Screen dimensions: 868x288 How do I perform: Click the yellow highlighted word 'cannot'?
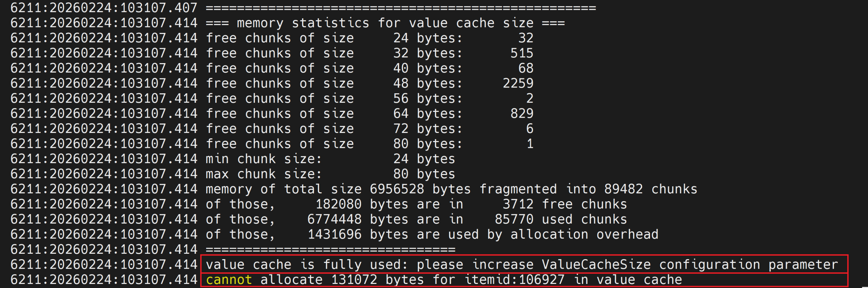(x=229, y=280)
